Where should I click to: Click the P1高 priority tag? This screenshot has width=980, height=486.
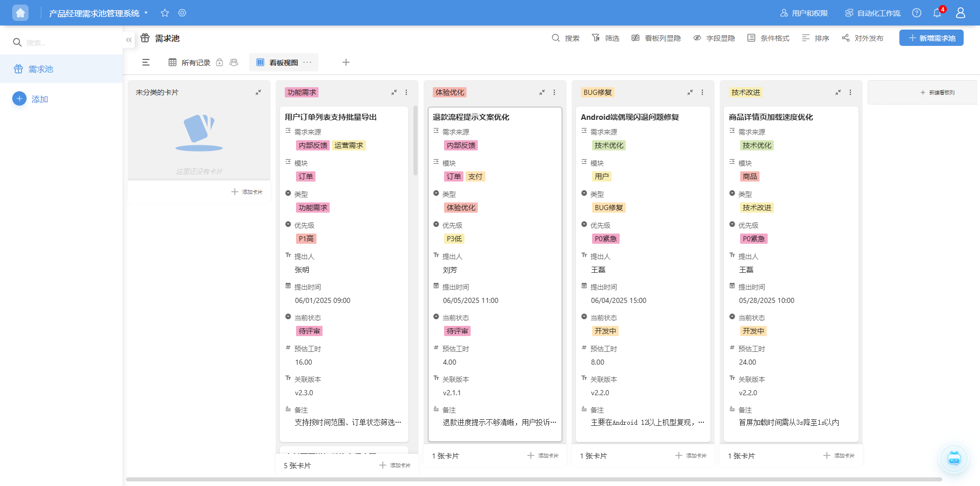pos(306,239)
